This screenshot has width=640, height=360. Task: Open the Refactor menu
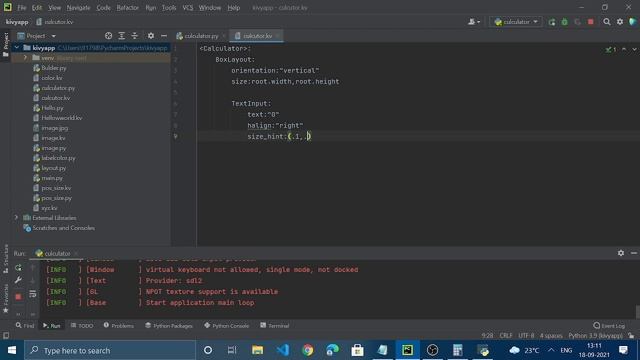click(127, 7)
